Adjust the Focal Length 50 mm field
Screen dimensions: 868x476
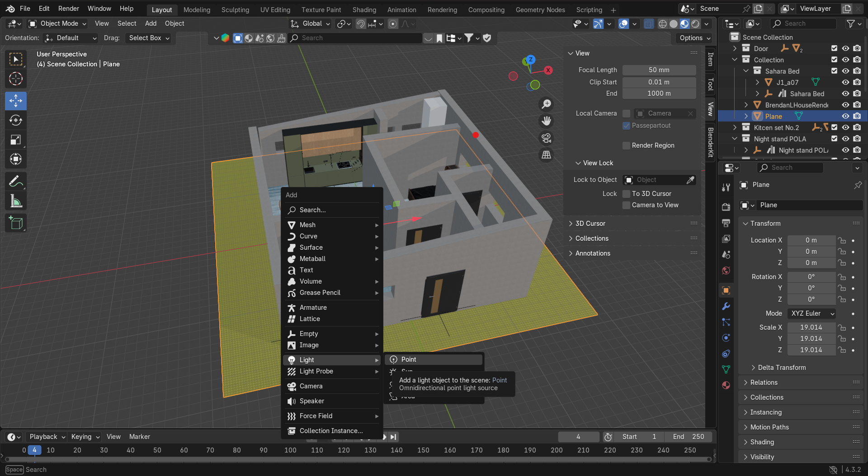(659, 70)
